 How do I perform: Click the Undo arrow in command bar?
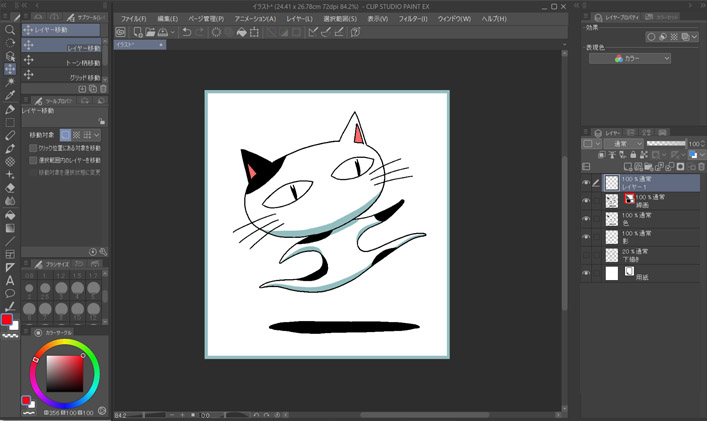[x=188, y=33]
